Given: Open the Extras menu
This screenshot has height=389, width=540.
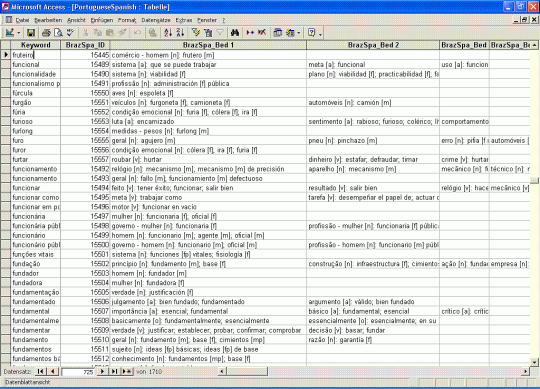Looking at the screenshot, I should (x=184, y=20).
